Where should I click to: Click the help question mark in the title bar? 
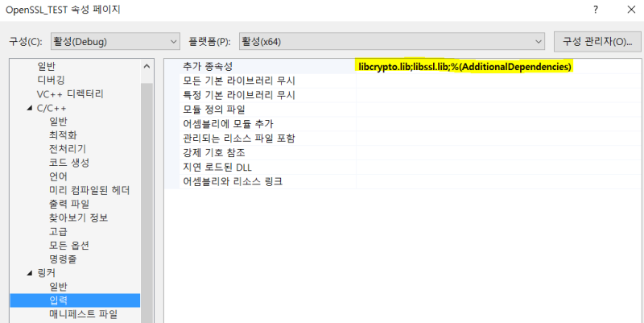click(x=596, y=10)
